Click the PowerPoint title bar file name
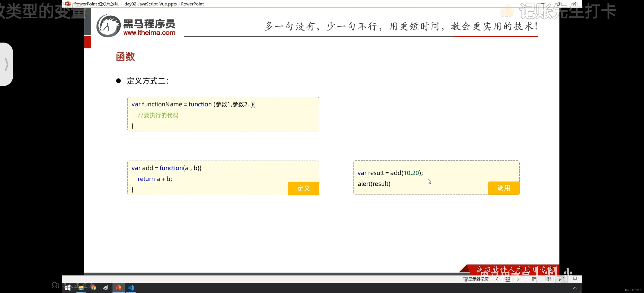644x293 pixels. click(x=151, y=4)
